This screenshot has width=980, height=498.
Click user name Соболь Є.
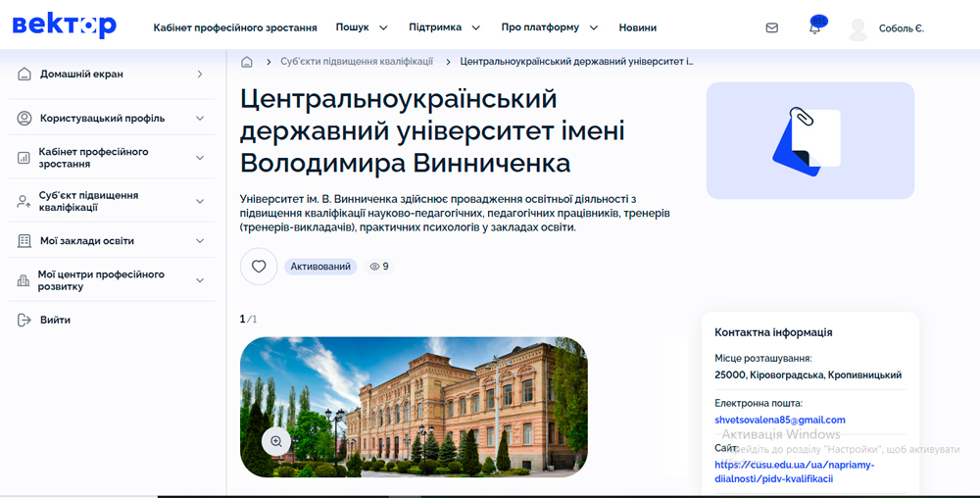pyautogui.click(x=902, y=28)
